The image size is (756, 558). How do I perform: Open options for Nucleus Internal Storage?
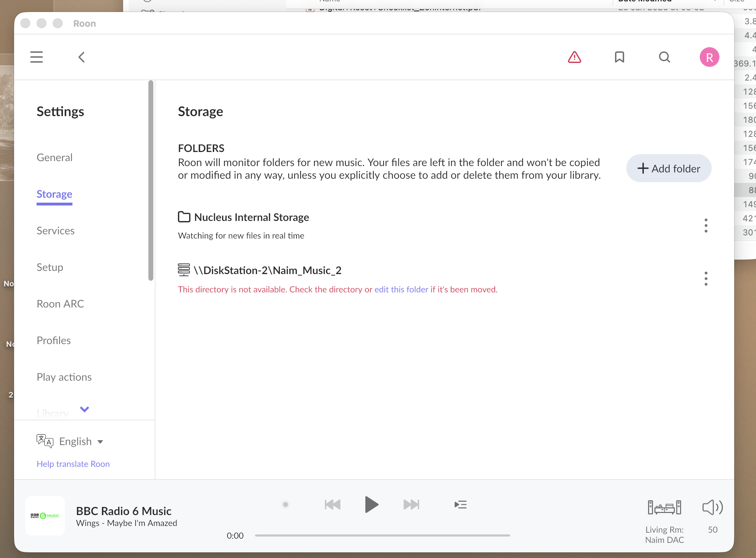[x=706, y=226]
